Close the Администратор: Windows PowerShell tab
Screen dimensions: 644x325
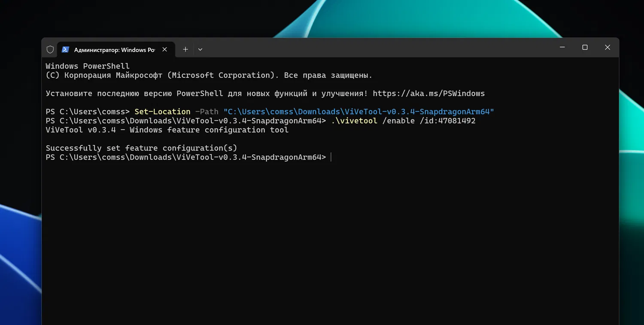tap(164, 49)
